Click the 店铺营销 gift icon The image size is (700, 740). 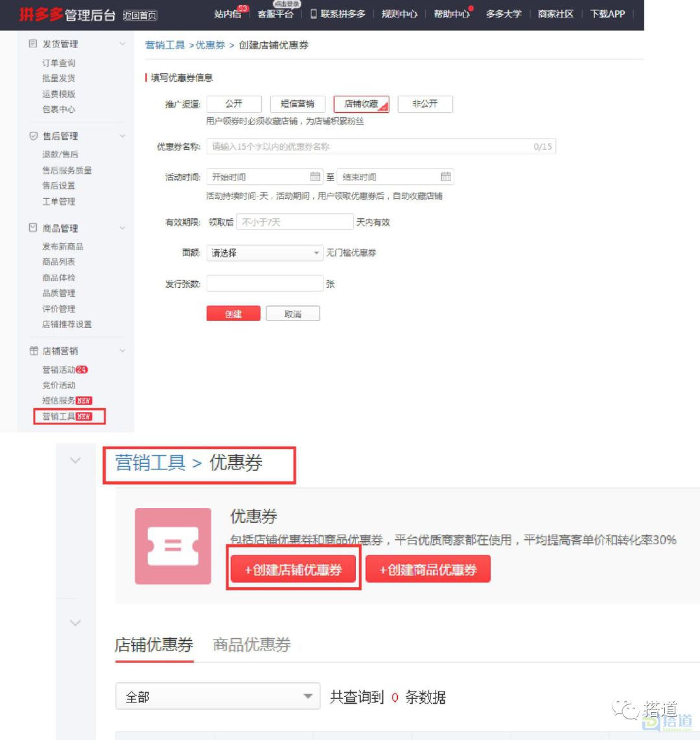(x=34, y=351)
